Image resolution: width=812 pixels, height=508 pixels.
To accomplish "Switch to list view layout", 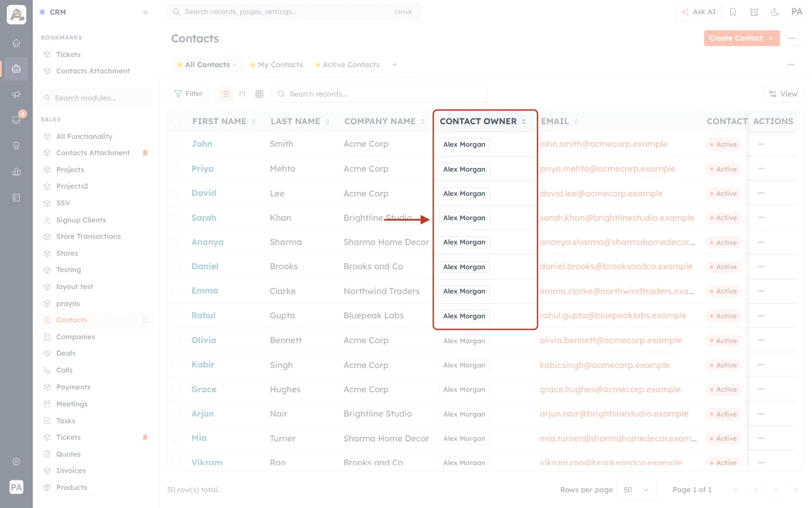I will (x=226, y=94).
